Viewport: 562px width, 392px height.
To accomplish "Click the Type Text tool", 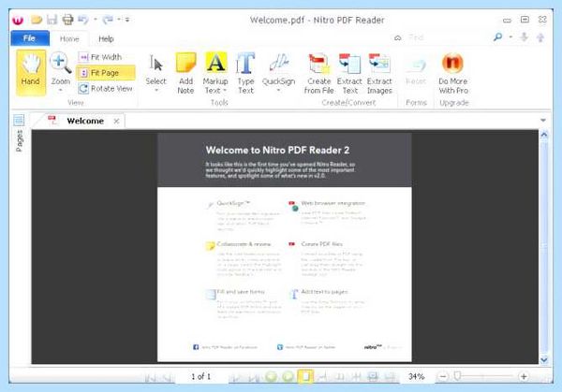I will (x=245, y=73).
